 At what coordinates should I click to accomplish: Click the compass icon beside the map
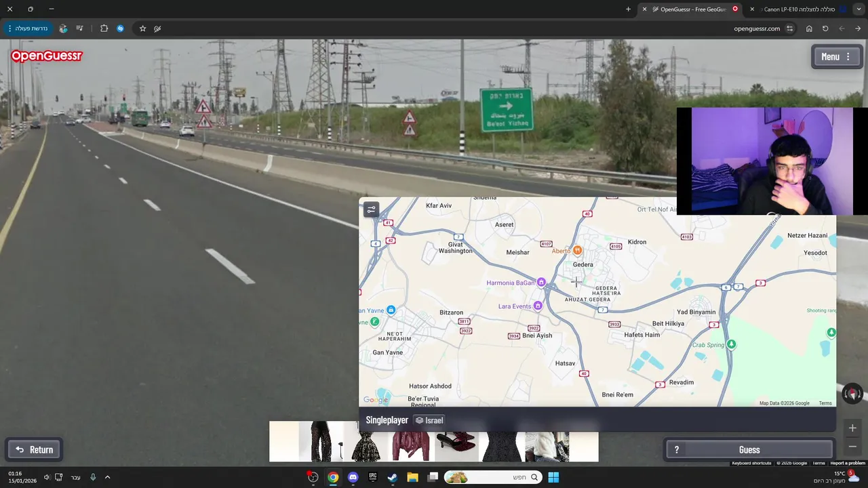(x=852, y=393)
